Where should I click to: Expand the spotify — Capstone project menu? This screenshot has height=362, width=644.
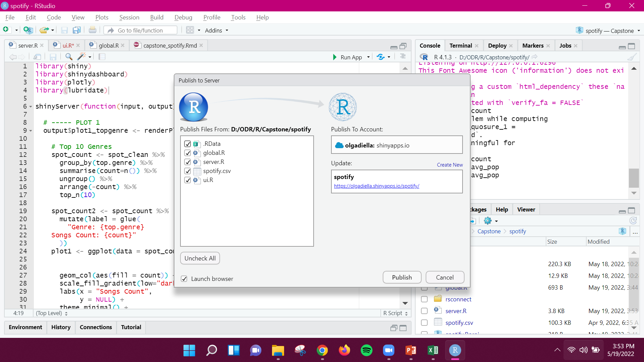coord(639,30)
